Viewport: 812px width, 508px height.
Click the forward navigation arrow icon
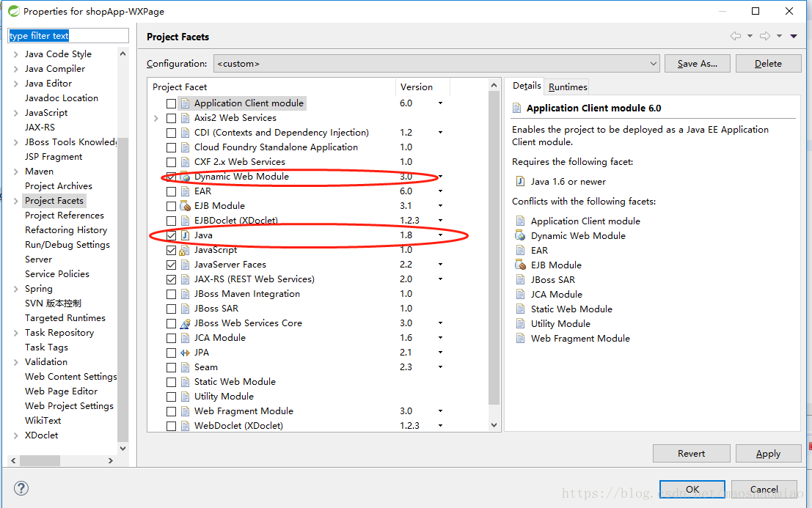(765, 36)
